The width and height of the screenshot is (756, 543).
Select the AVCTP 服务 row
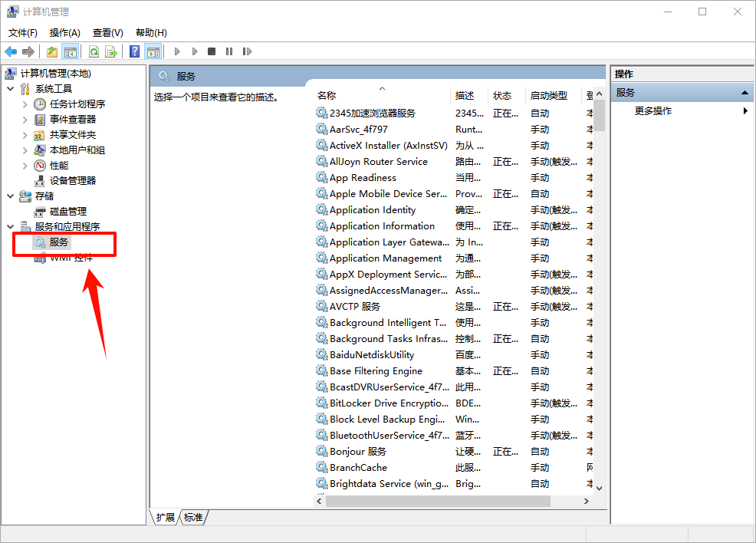[454, 307]
